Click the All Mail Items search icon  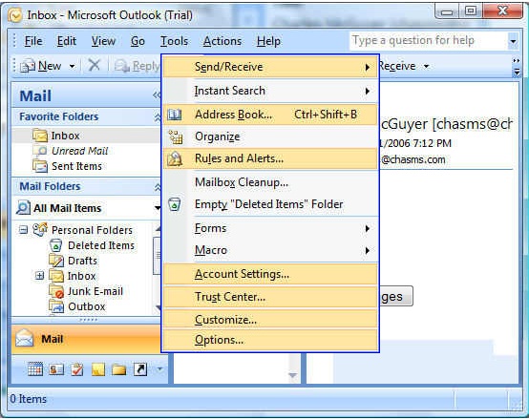coord(23,208)
